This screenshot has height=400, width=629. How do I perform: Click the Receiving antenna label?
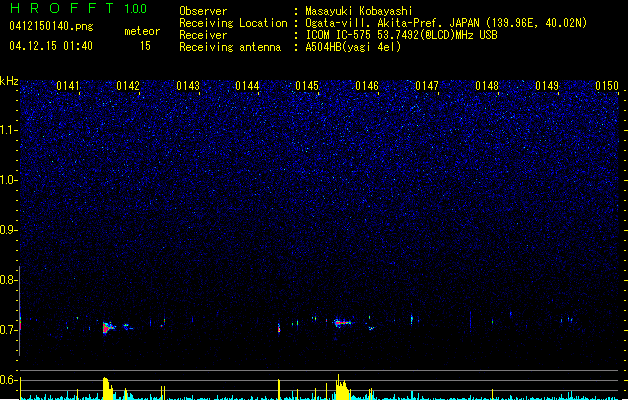pyautogui.click(x=230, y=47)
